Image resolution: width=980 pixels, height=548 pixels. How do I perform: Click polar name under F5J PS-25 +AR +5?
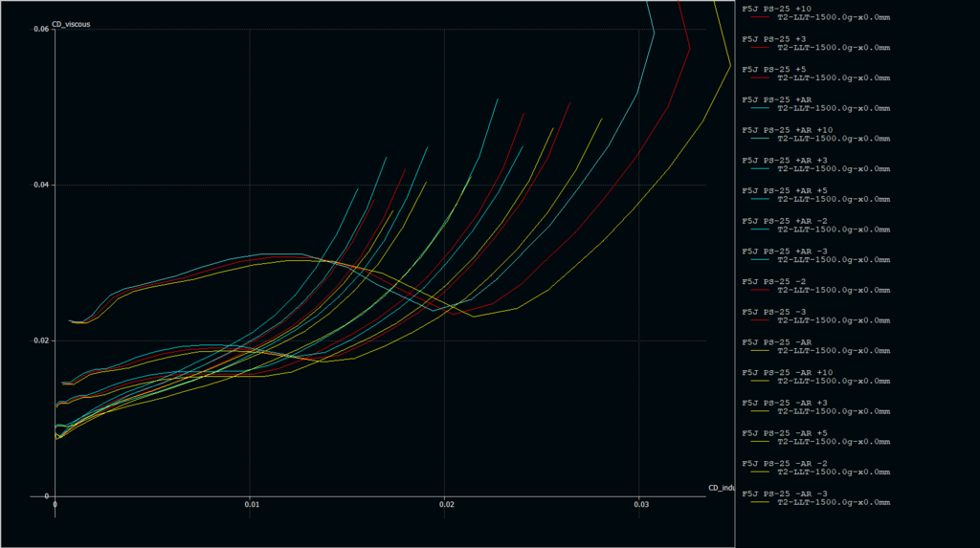[x=833, y=199]
